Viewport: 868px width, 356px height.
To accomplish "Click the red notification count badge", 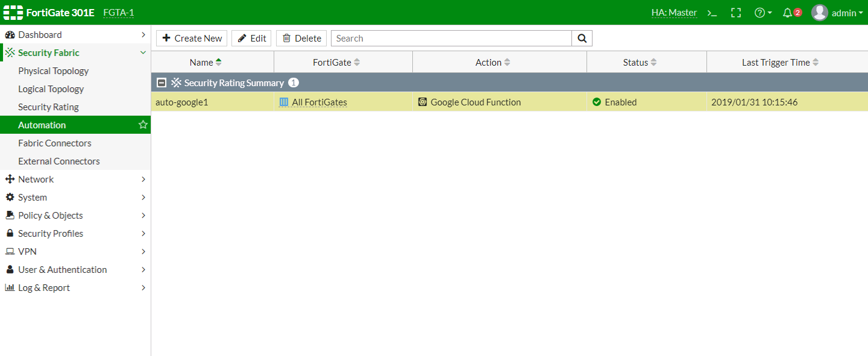I will coord(797,12).
